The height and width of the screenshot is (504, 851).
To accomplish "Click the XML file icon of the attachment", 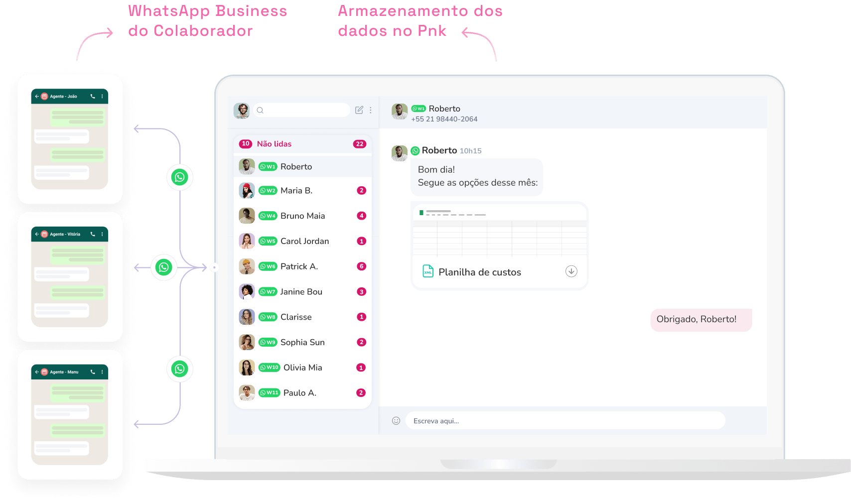I will [427, 271].
